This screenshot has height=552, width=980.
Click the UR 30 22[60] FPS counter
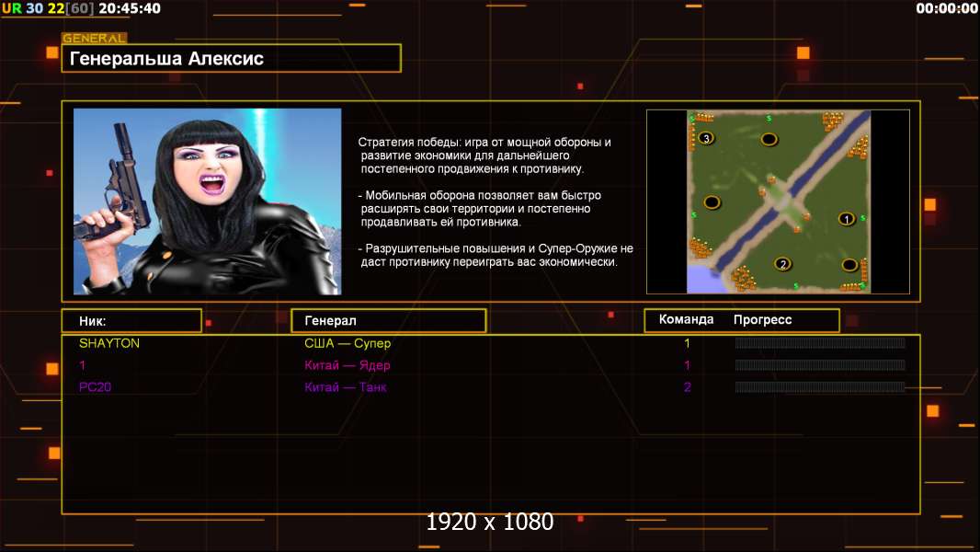tap(48, 8)
